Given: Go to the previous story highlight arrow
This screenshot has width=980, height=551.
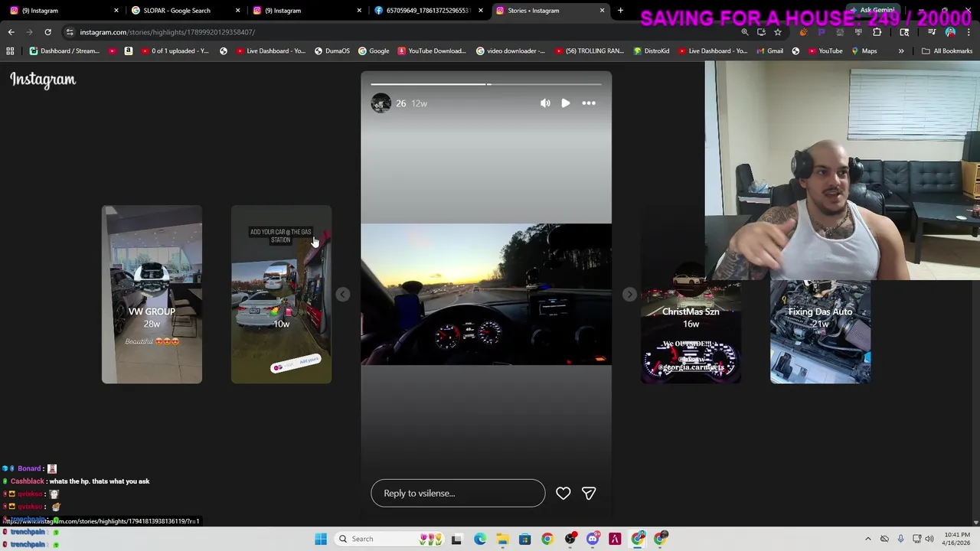Looking at the screenshot, I should coord(343,295).
